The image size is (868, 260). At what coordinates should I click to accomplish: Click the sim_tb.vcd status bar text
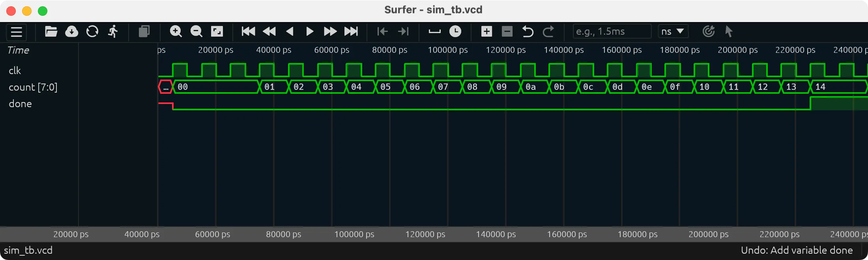28,251
